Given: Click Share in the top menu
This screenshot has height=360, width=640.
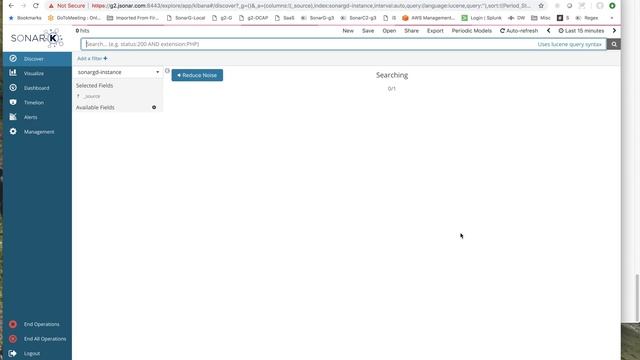Looking at the screenshot, I should tap(411, 31).
